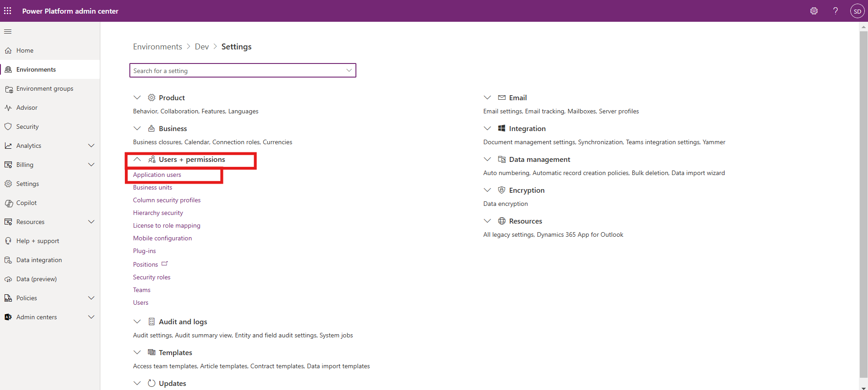This screenshot has height=390, width=868.
Task: Open the help question mark icon
Action: (x=835, y=11)
